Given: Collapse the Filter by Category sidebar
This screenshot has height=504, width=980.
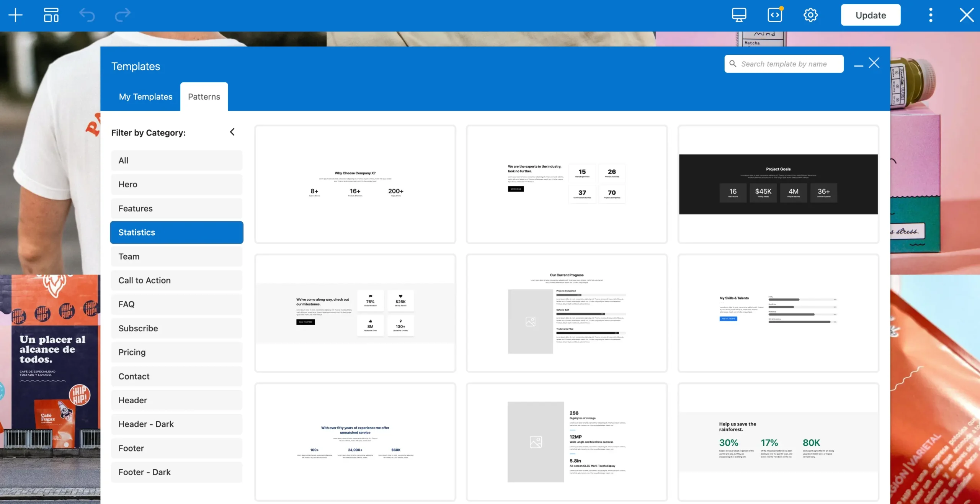Looking at the screenshot, I should click(232, 132).
